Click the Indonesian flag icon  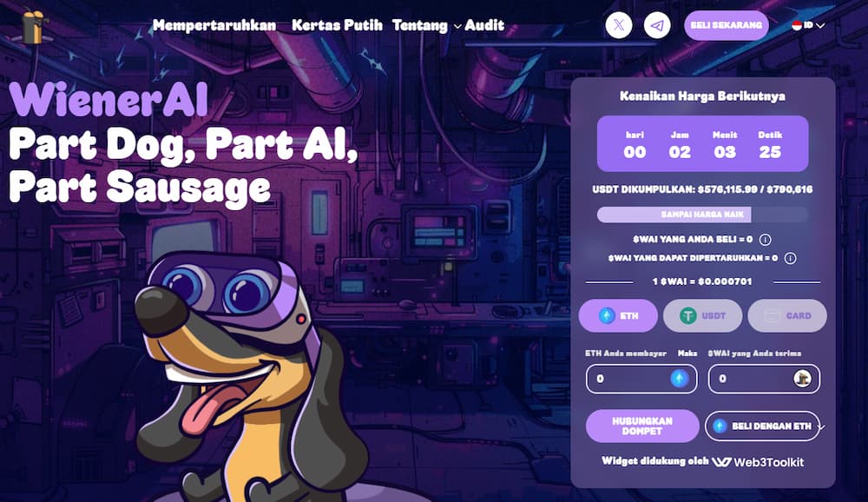click(797, 25)
